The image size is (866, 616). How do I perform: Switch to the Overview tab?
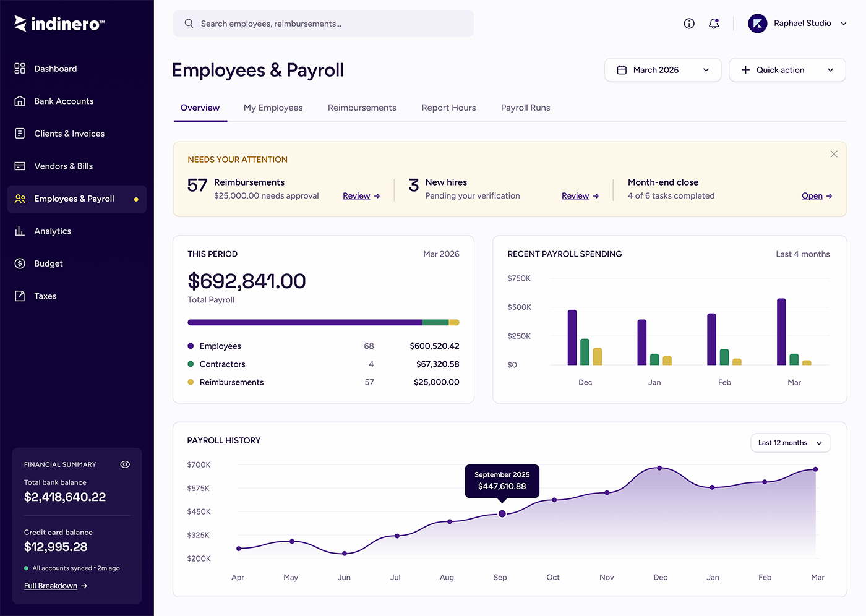pos(200,108)
